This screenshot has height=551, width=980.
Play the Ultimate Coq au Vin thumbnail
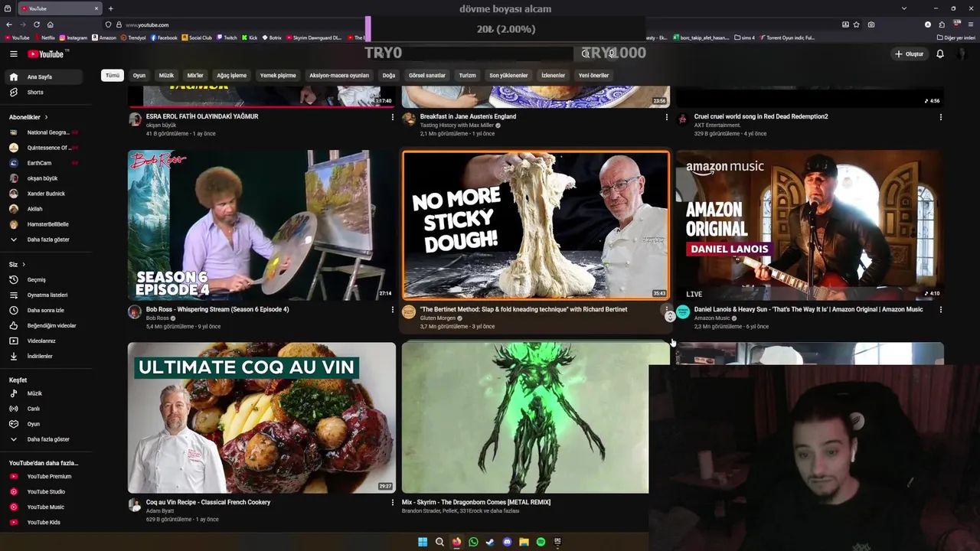(262, 418)
